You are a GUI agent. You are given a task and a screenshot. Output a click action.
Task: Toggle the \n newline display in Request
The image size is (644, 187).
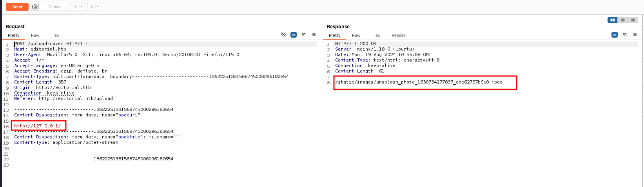(304, 34)
